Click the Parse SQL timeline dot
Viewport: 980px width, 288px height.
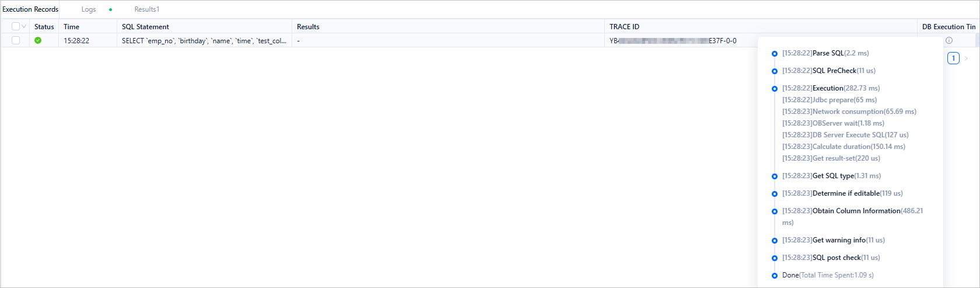click(x=775, y=54)
